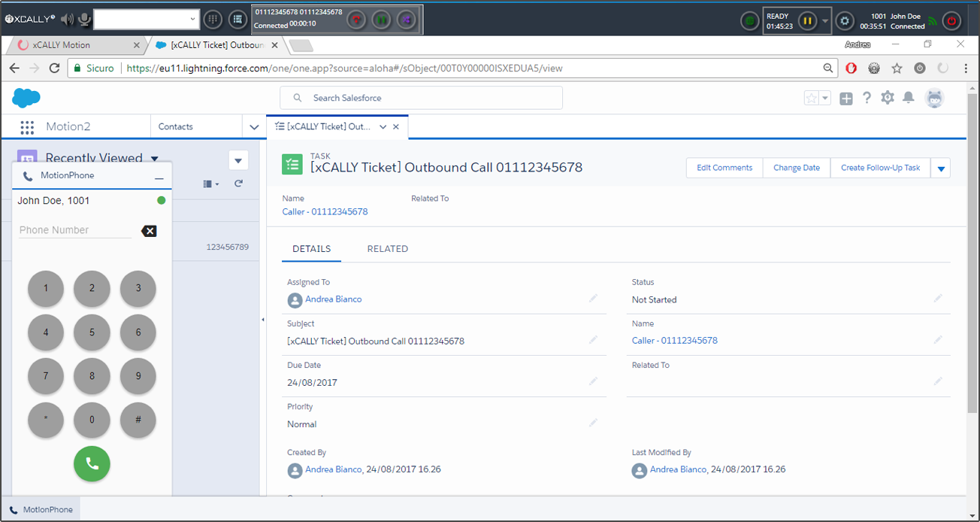The image size is (980, 522).
Task: Open Salesforce help question mark
Action: (x=867, y=98)
